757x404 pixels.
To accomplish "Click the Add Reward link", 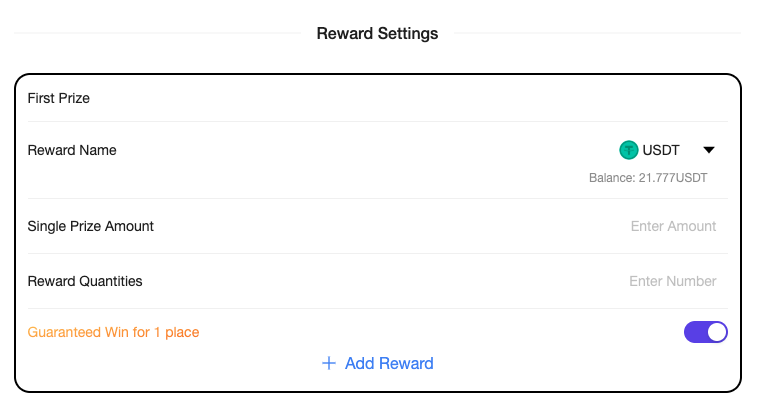I will click(389, 363).
